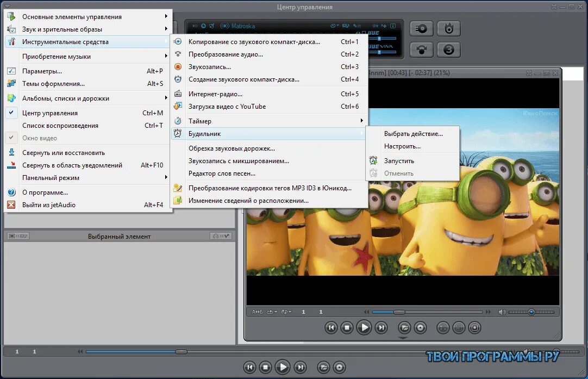Click the burn disc tool button beside the display
This screenshot has width=588, height=379.
point(449,28)
